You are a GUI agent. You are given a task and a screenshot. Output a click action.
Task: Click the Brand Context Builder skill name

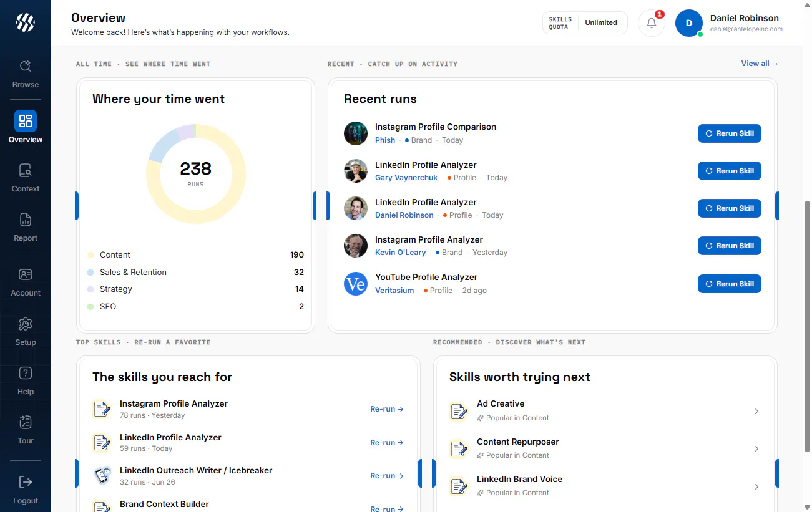164,504
